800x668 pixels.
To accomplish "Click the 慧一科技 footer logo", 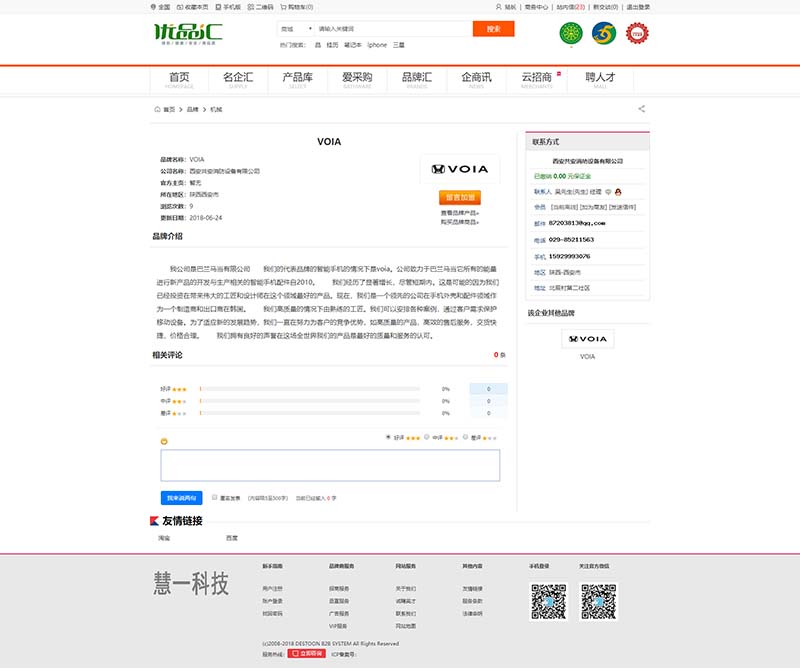I will point(191,583).
